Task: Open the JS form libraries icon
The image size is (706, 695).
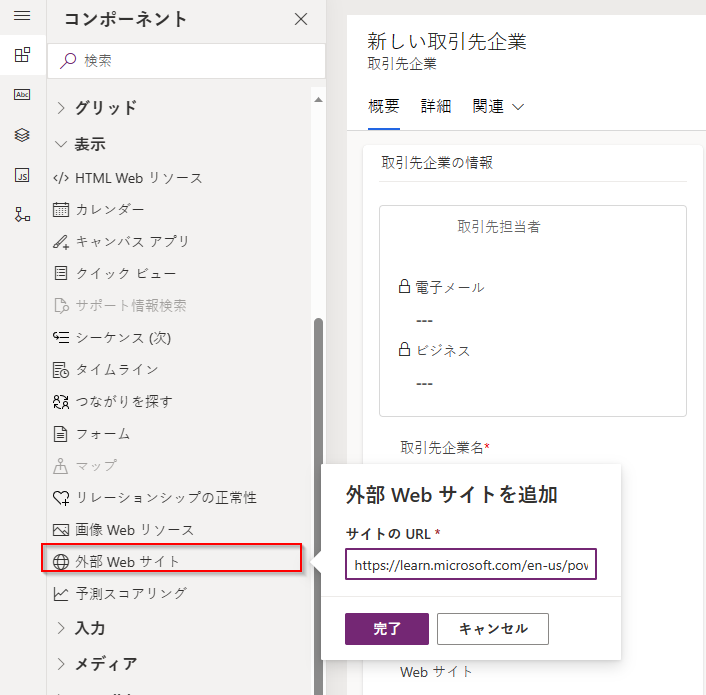Action: pos(22,175)
